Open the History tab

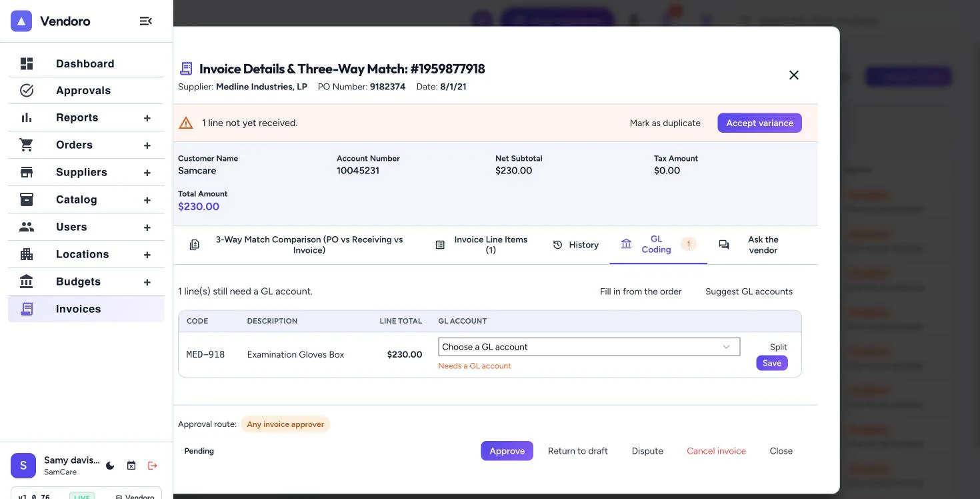tap(576, 245)
